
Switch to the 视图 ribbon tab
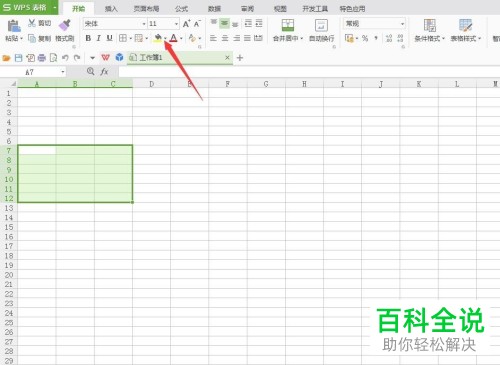(280, 9)
